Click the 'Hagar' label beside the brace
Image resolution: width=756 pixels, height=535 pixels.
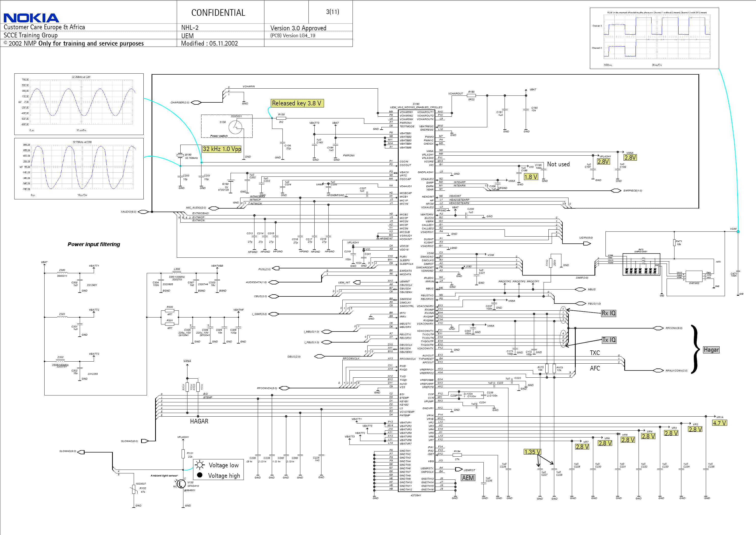(x=711, y=350)
